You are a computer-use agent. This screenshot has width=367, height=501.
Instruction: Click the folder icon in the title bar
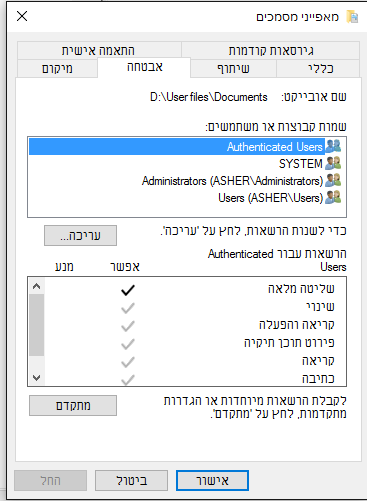(x=352, y=16)
